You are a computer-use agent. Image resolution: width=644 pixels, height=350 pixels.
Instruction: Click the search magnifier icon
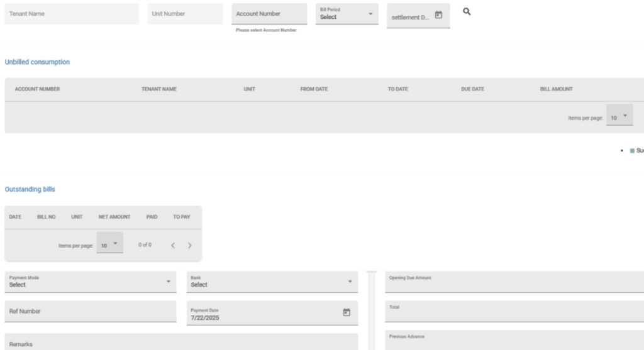[x=467, y=12]
